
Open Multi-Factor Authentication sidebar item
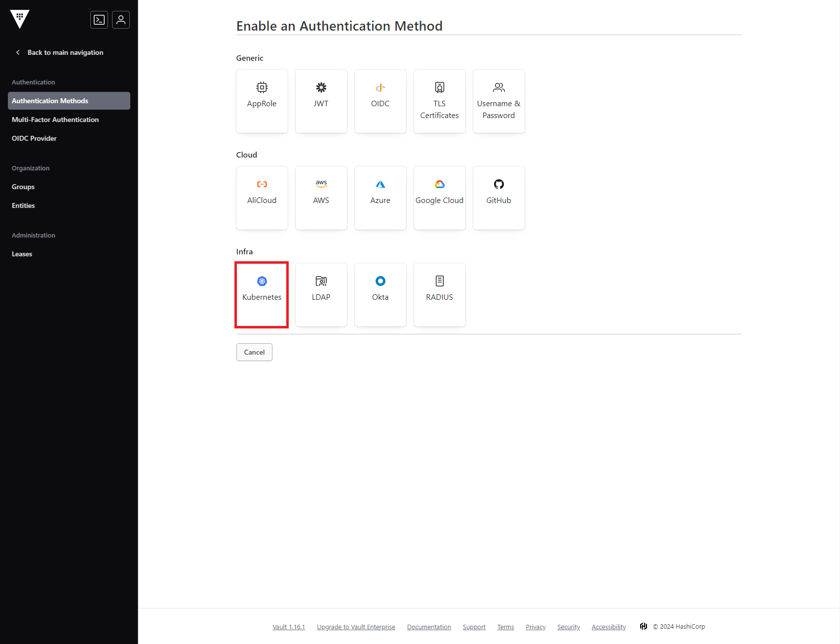[69, 120]
